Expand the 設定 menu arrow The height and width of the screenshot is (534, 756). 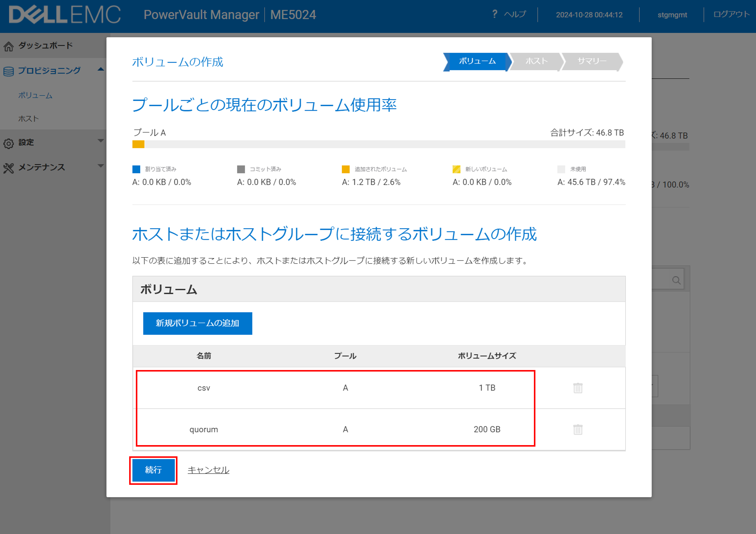click(101, 141)
